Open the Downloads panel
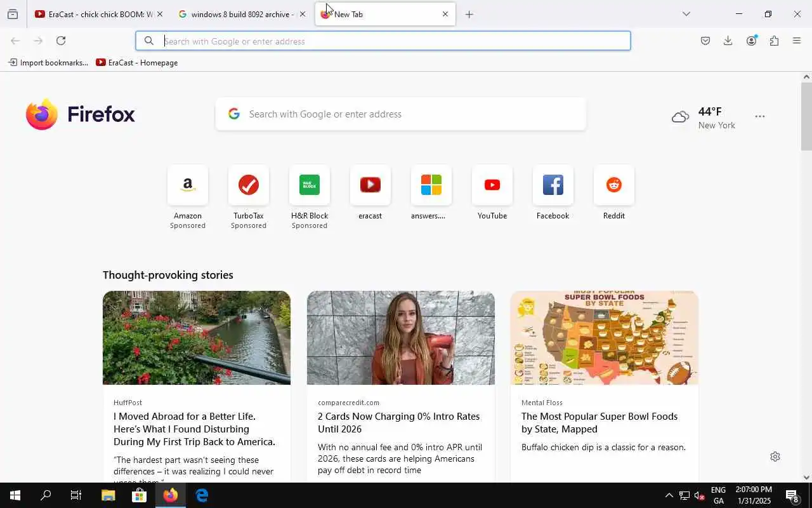Image resolution: width=812 pixels, height=508 pixels. [x=728, y=41]
